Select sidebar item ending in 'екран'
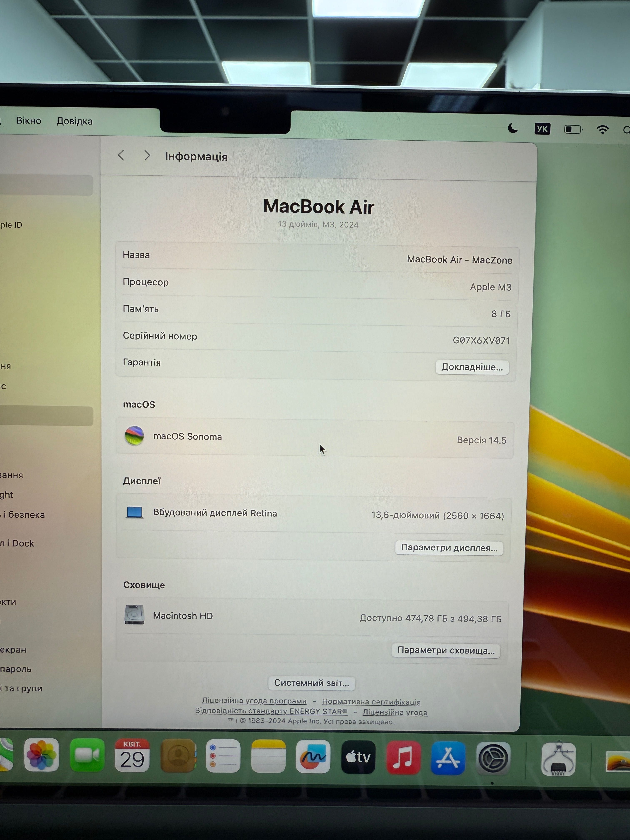Viewport: 630px width, 840px height. [x=13, y=649]
